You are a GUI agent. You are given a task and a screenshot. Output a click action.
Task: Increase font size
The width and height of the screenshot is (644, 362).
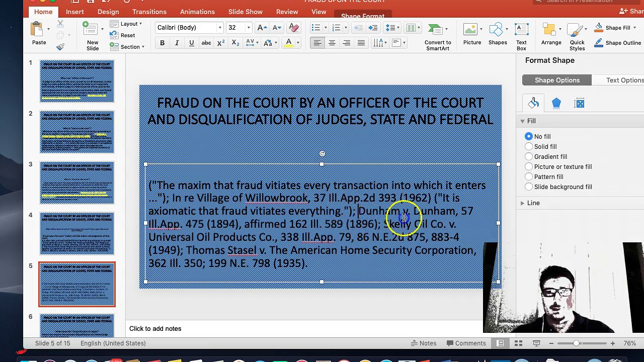262,28
